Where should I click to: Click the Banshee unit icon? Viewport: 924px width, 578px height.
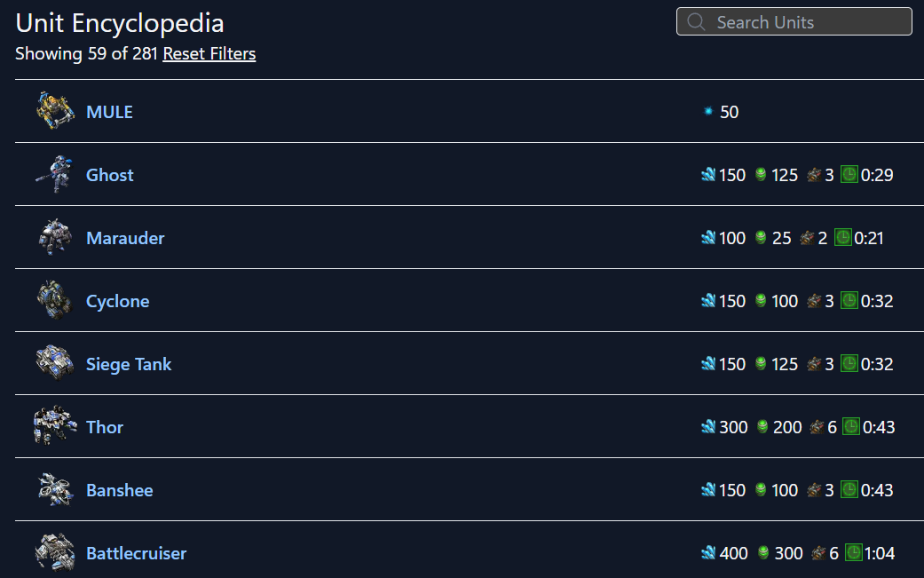click(x=53, y=489)
